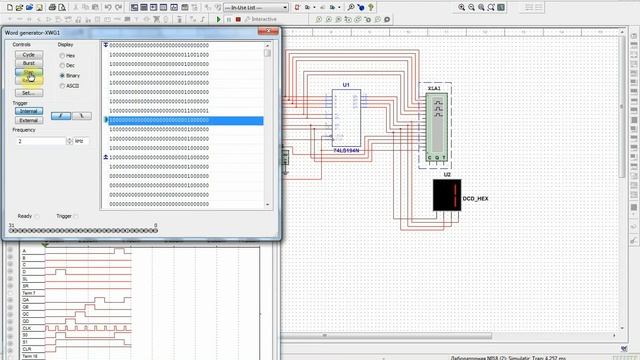This screenshot has height=360, width=640.
Task: Click the Word generator pattern list scrollbar thumb
Action: [x=267, y=53]
